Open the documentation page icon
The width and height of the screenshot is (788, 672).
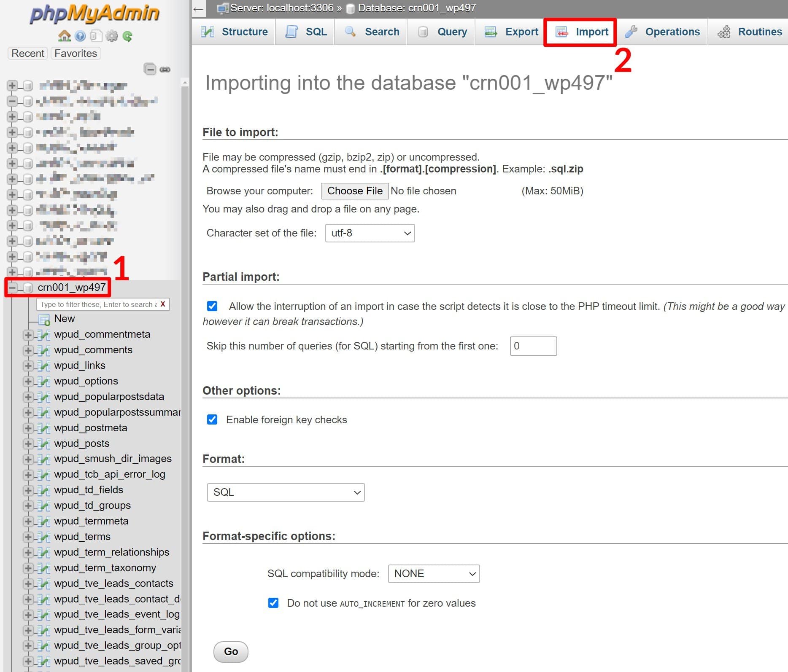pyautogui.click(x=95, y=36)
